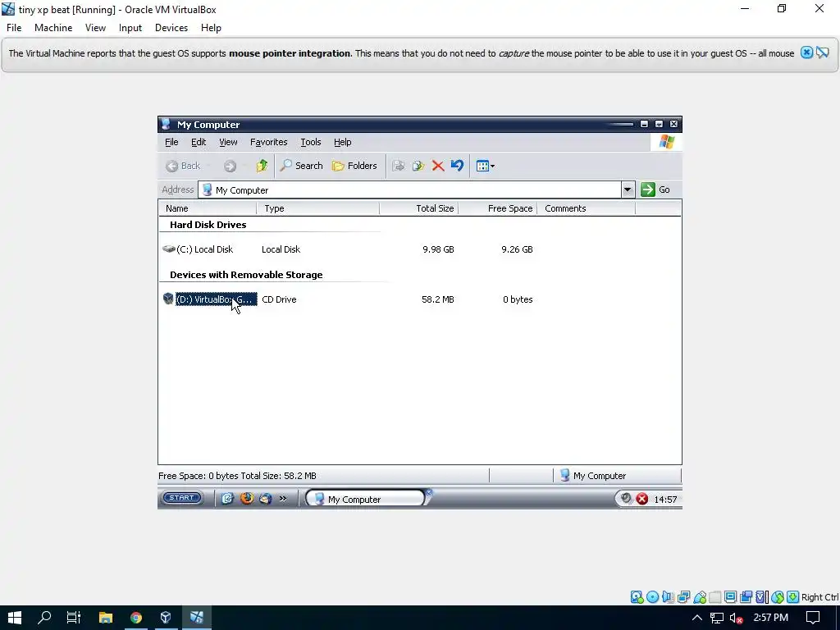Launch Thunderbird from XP quick launch
Screen dimensions: 840x630
pos(265,499)
